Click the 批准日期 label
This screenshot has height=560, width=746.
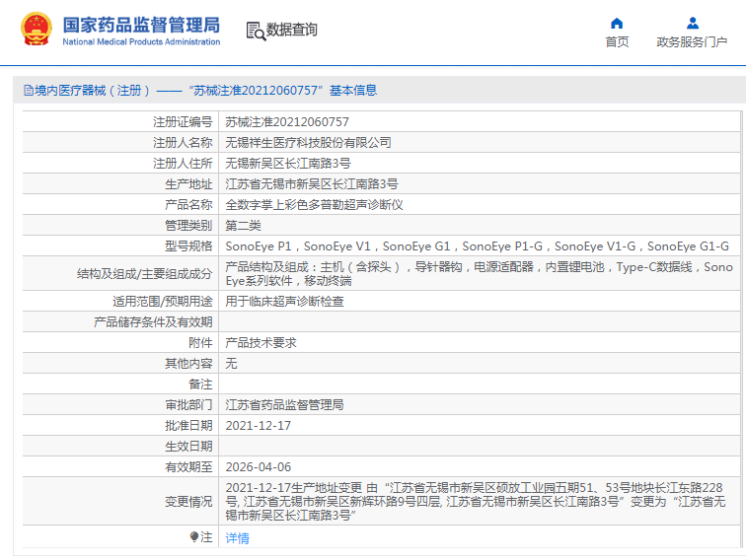tap(188, 426)
